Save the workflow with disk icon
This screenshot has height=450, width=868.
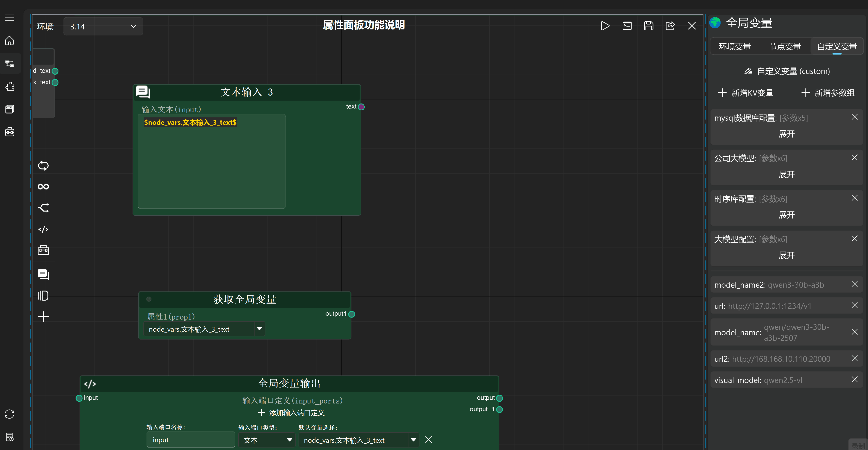[649, 26]
